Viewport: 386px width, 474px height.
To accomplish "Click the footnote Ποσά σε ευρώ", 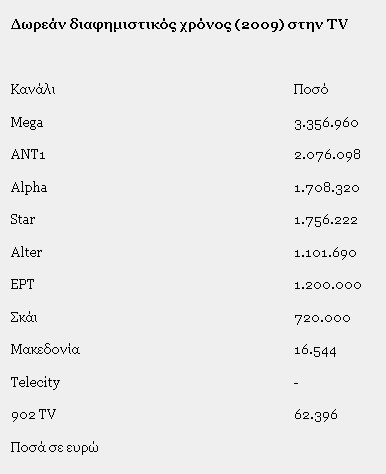I will pyautogui.click(x=54, y=448).
